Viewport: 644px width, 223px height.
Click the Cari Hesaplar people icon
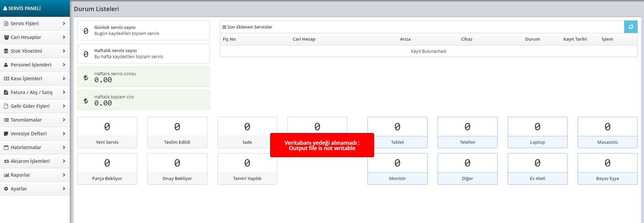tap(6, 37)
